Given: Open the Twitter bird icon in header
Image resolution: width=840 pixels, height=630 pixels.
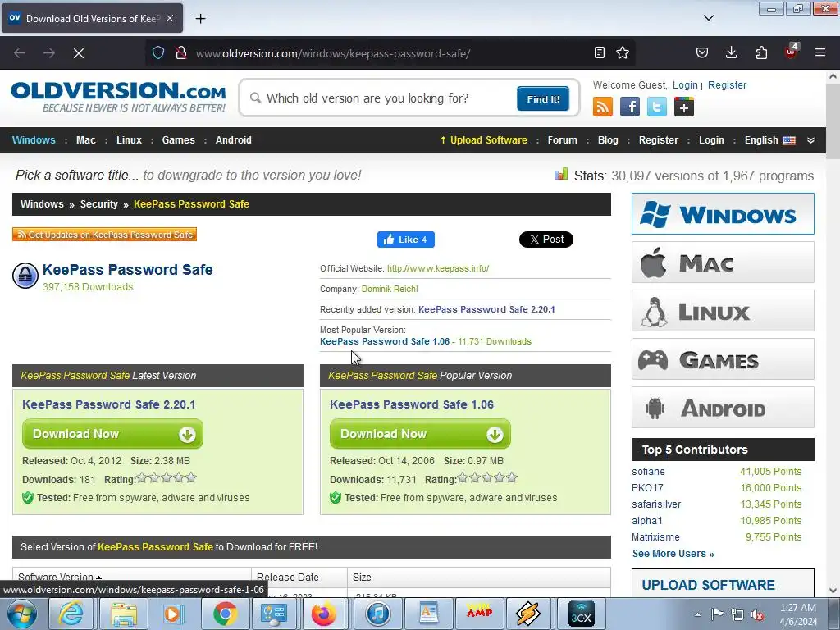Looking at the screenshot, I should coord(657,107).
